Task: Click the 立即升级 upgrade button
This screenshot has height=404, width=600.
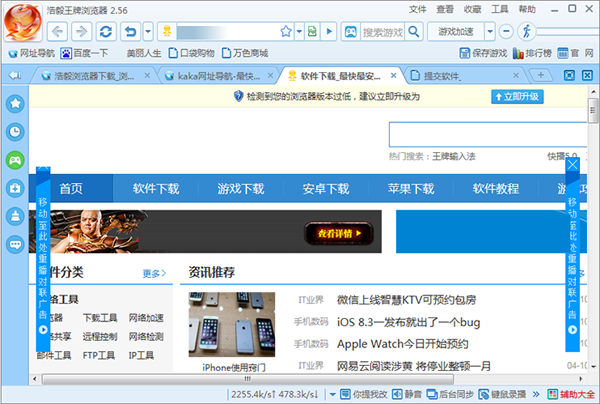Action: [517, 96]
